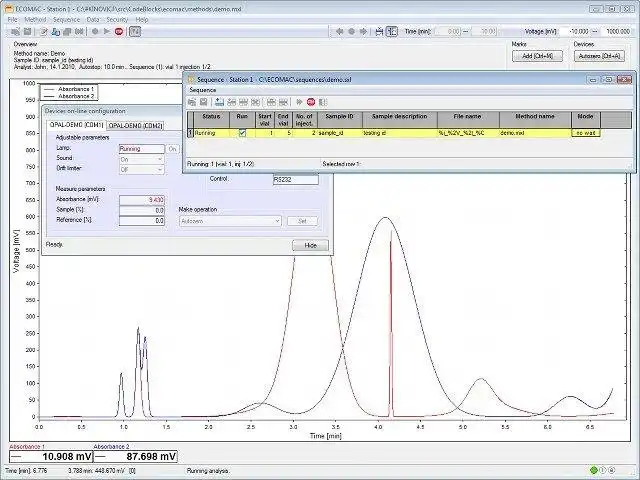Viewport: 640px width, 480px height.
Task: Click the round icon between navigation arrows
Action: [351, 31]
